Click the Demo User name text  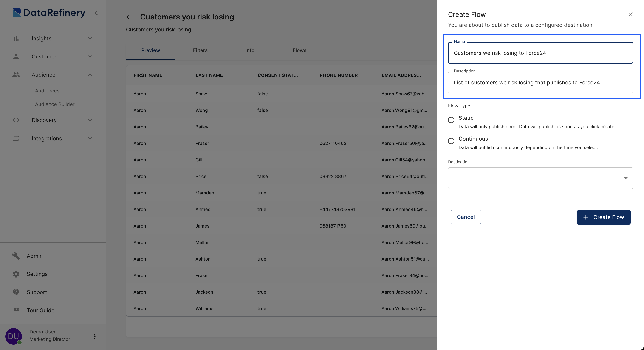42,332
